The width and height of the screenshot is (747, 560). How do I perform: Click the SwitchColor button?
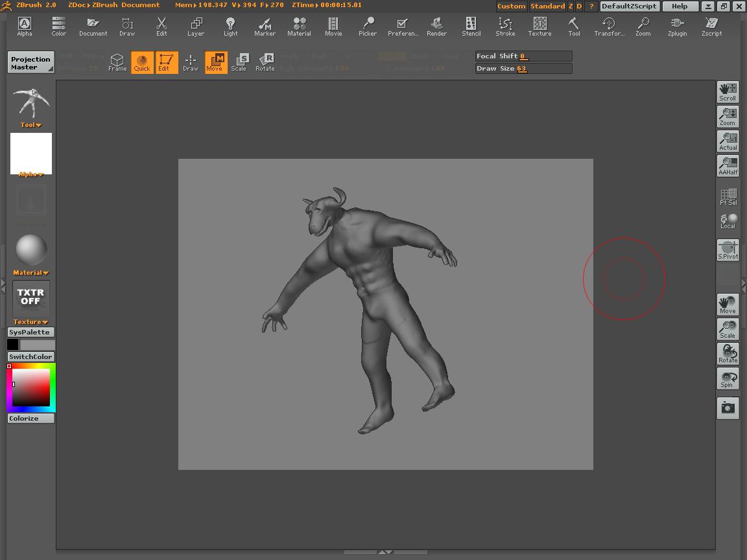tap(30, 356)
